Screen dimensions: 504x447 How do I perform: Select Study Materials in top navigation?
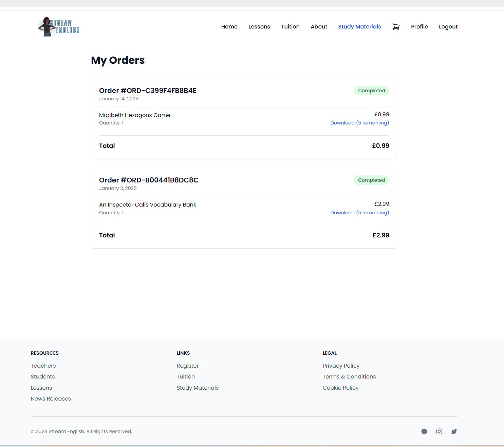(x=359, y=27)
